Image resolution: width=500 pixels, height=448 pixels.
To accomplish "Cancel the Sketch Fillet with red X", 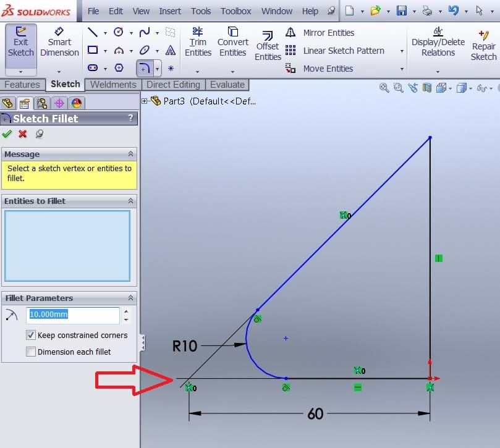I will pyautogui.click(x=23, y=134).
